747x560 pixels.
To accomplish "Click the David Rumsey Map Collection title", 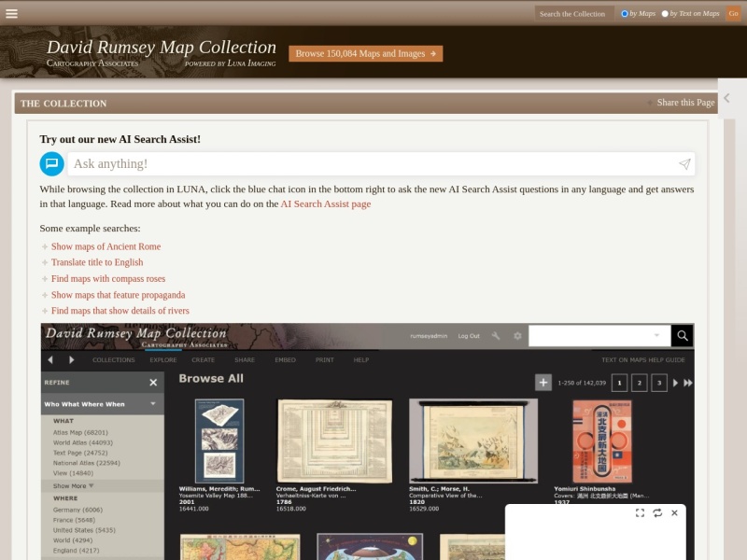I will click(162, 48).
